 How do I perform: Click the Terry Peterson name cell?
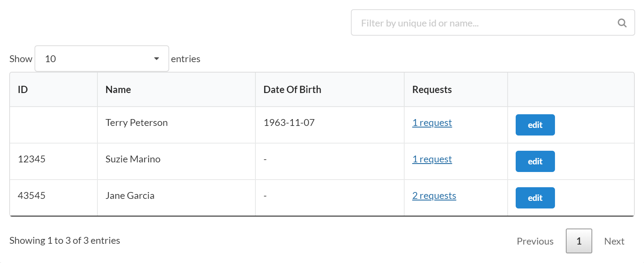(x=137, y=123)
